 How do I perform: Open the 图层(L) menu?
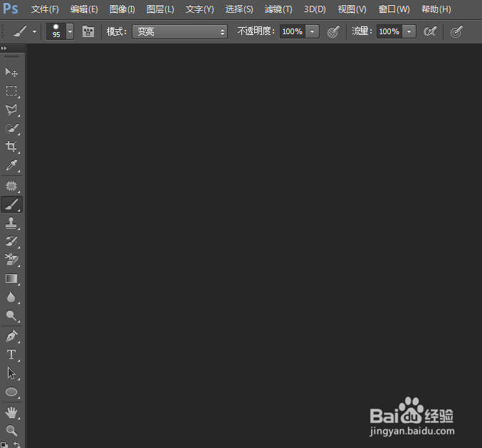160,9
